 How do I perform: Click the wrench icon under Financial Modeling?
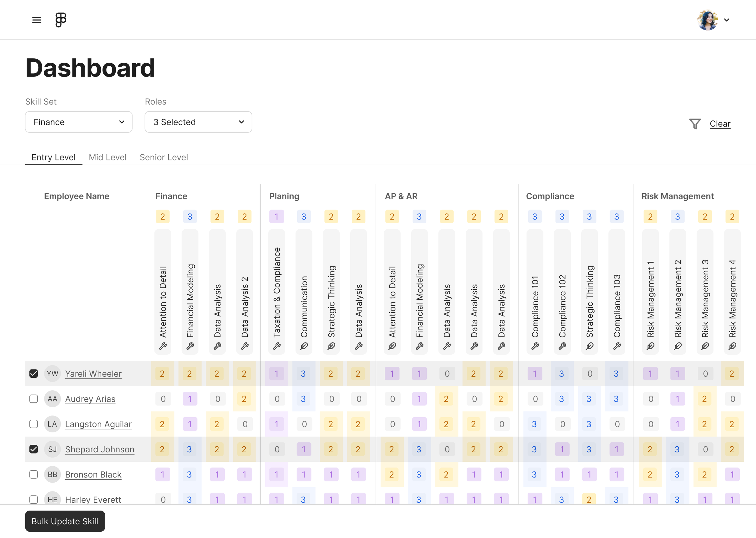point(190,346)
